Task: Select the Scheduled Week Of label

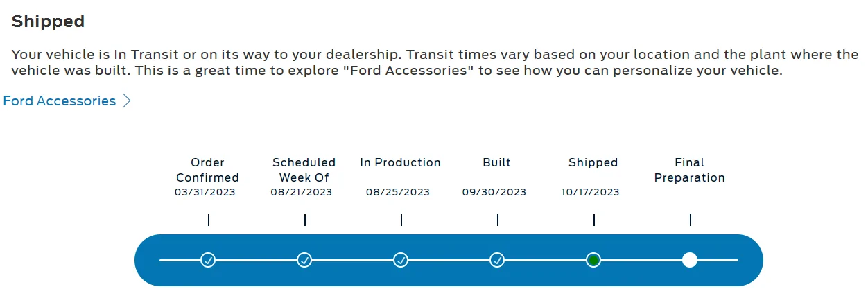Action: (304, 170)
